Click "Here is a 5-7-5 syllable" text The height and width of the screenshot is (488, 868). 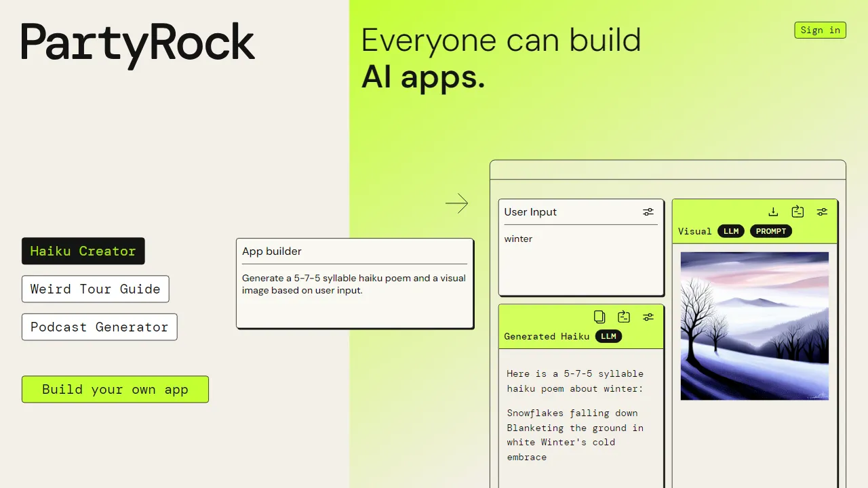coord(575,373)
